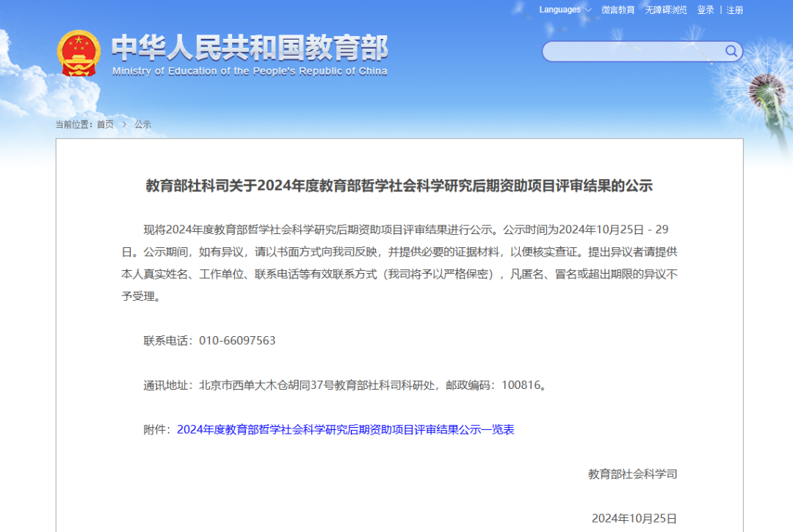Enable 无障碍浏览 accessibility browsing mode

(x=666, y=10)
